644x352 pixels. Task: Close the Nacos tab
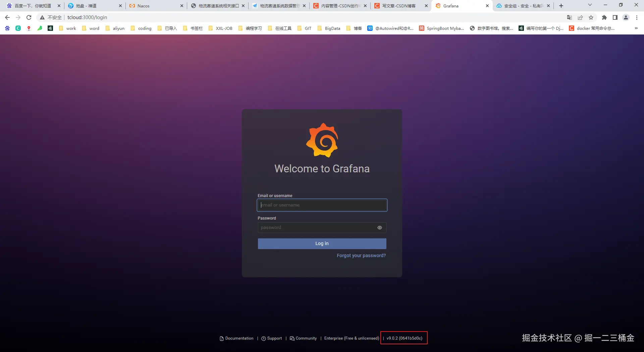[x=181, y=6]
